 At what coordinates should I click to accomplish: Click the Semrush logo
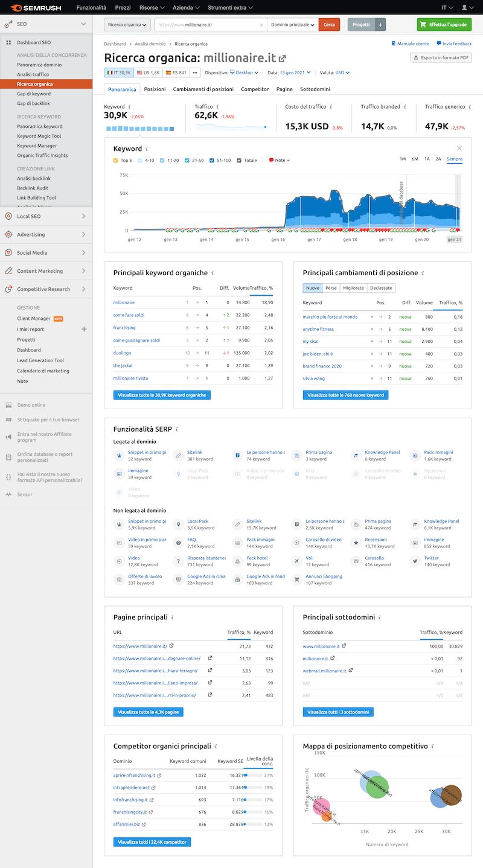tap(37, 8)
